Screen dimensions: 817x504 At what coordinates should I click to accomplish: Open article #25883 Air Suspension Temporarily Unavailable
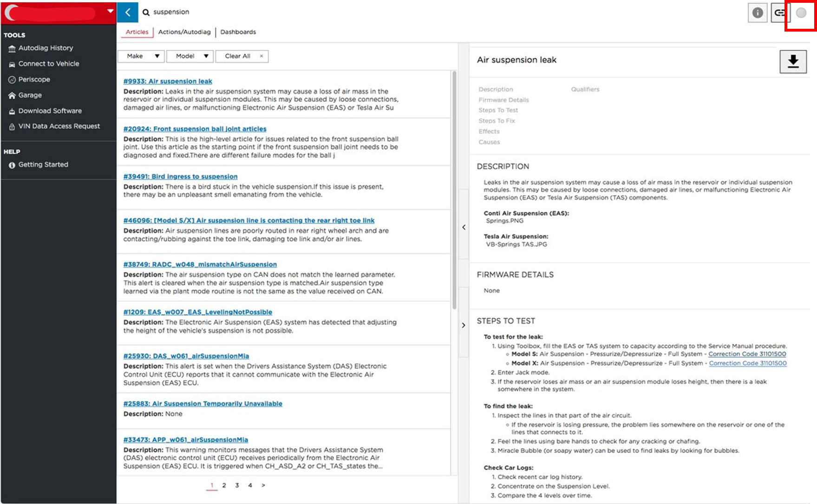point(203,404)
